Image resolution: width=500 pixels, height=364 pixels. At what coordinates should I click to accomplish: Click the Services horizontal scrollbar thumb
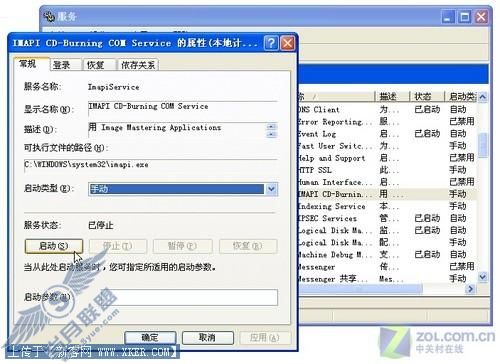tap(361, 289)
